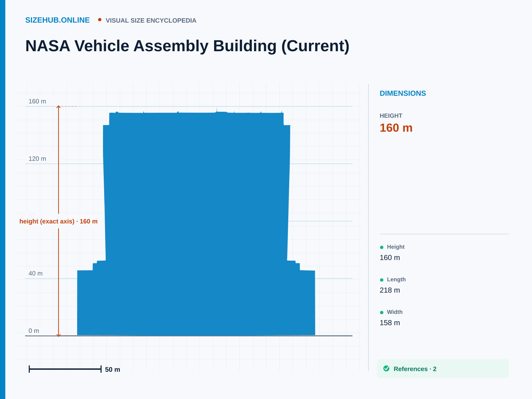Click the 158 m width value
This screenshot has height=399, width=532.
click(x=390, y=323)
